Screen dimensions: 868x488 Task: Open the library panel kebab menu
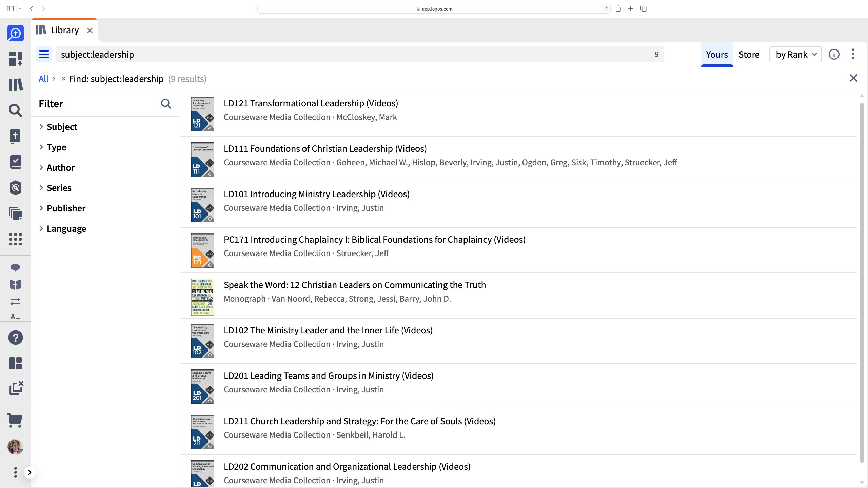click(x=853, y=54)
